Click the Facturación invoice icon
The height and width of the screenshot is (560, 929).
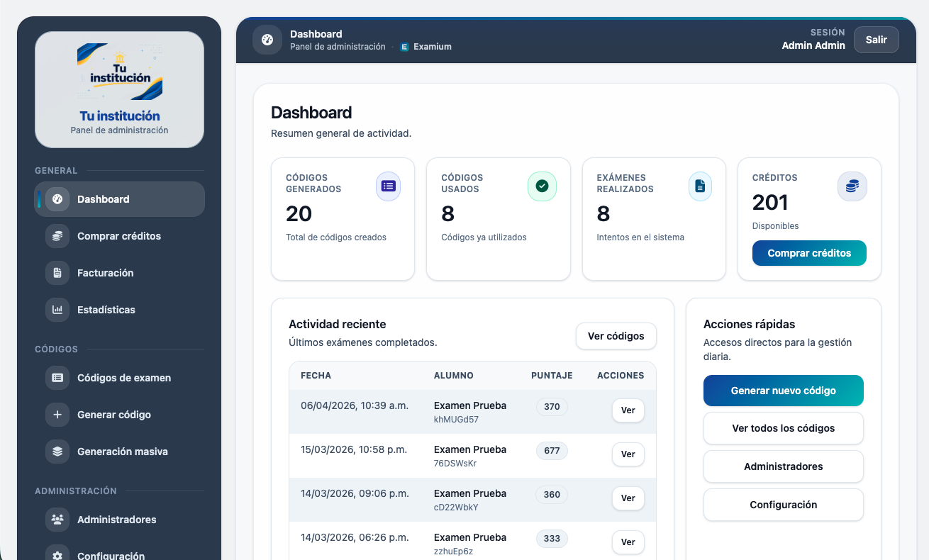pos(57,273)
